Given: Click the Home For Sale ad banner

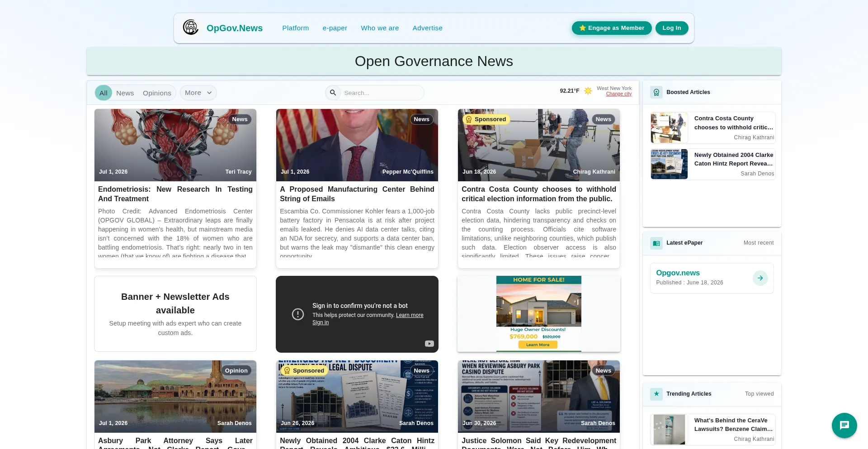Looking at the screenshot, I should coord(539,314).
